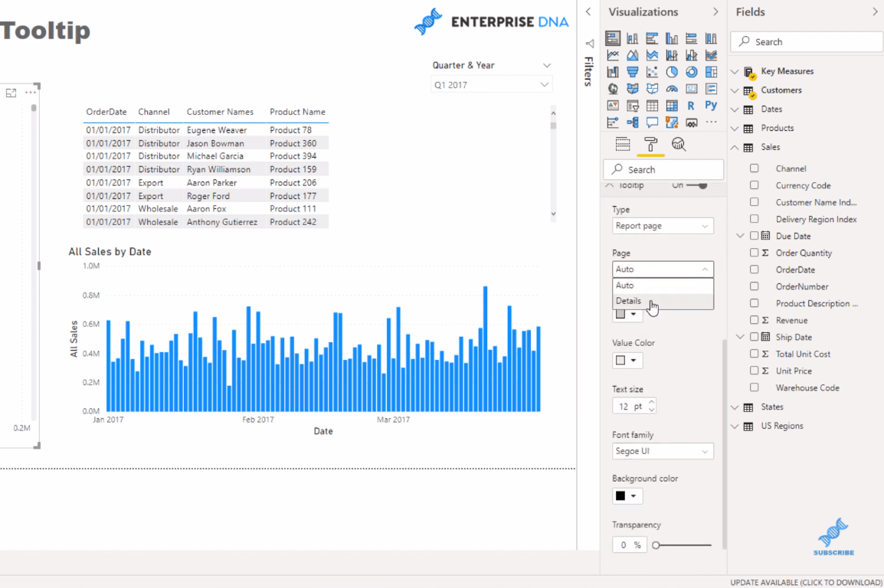Expand the US Regions table
The width and height of the screenshot is (884, 588).
click(x=735, y=426)
